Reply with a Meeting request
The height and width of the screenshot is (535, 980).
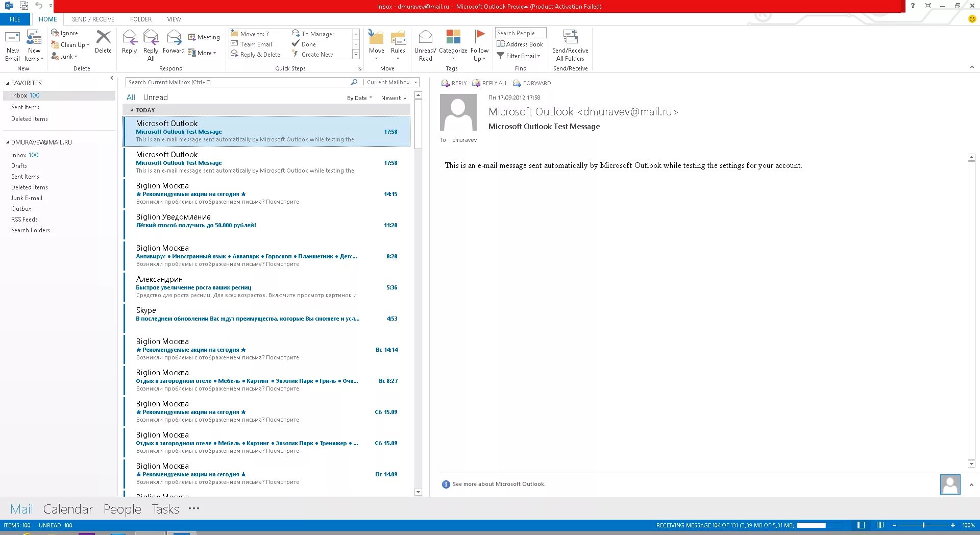(204, 37)
